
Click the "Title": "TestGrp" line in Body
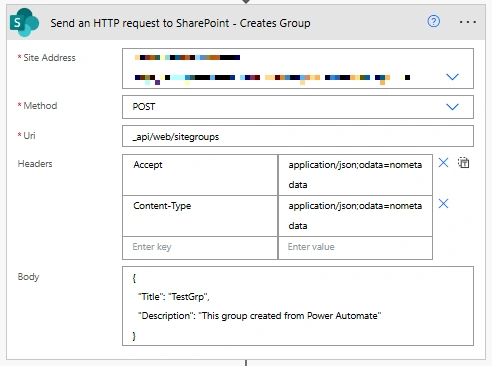(x=174, y=297)
